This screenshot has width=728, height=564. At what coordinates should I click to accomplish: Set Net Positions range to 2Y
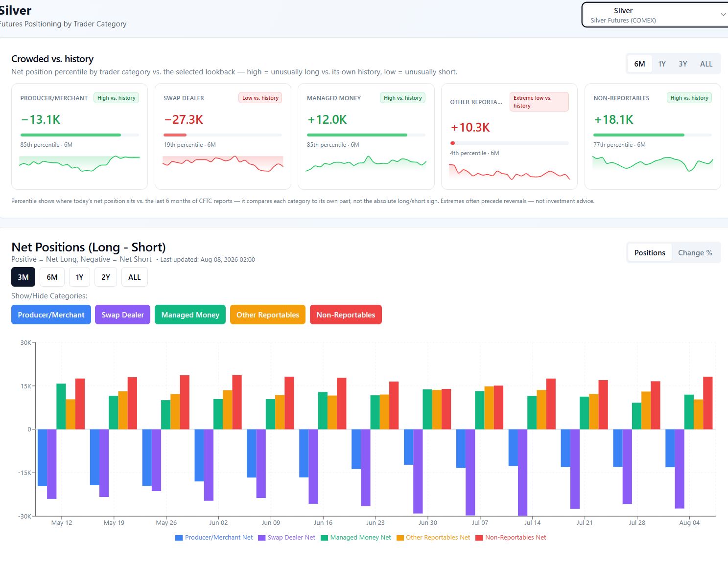click(x=106, y=277)
